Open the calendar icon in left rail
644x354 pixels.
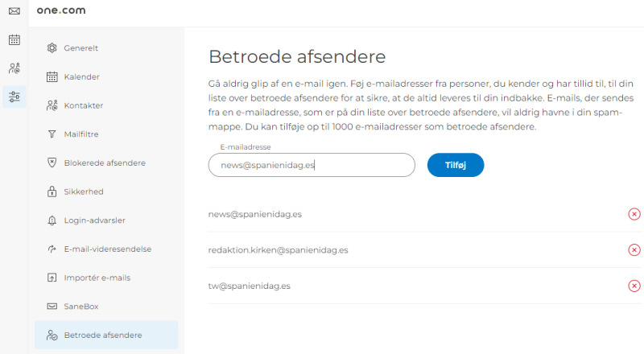(14, 39)
